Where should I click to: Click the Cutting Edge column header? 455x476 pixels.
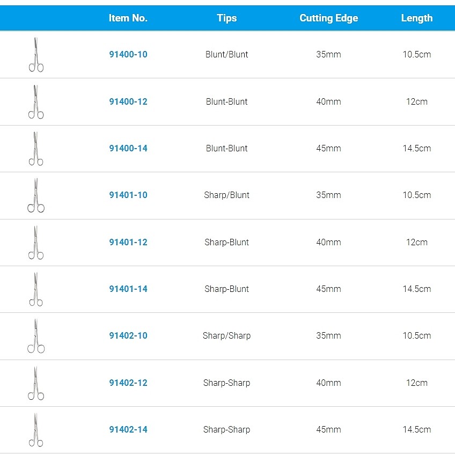pyautogui.click(x=329, y=18)
